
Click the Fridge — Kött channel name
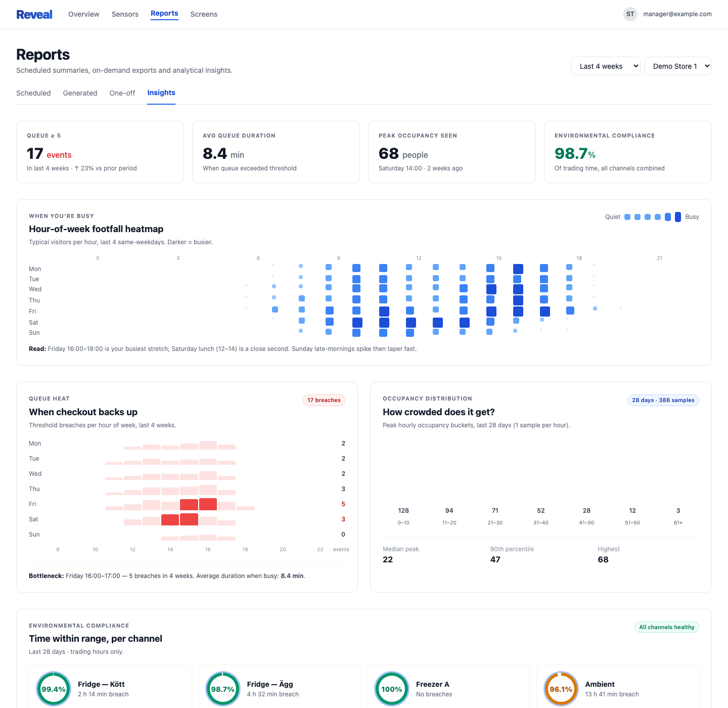[101, 684]
